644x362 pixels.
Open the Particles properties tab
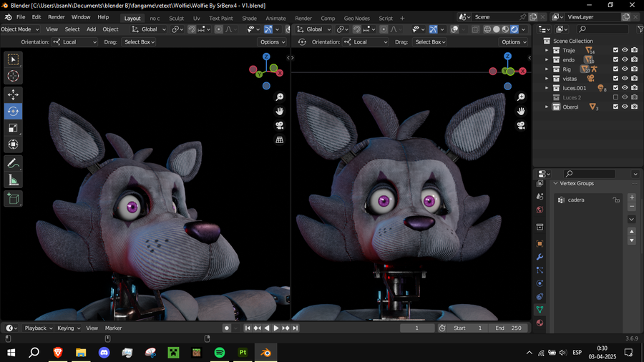(x=540, y=270)
